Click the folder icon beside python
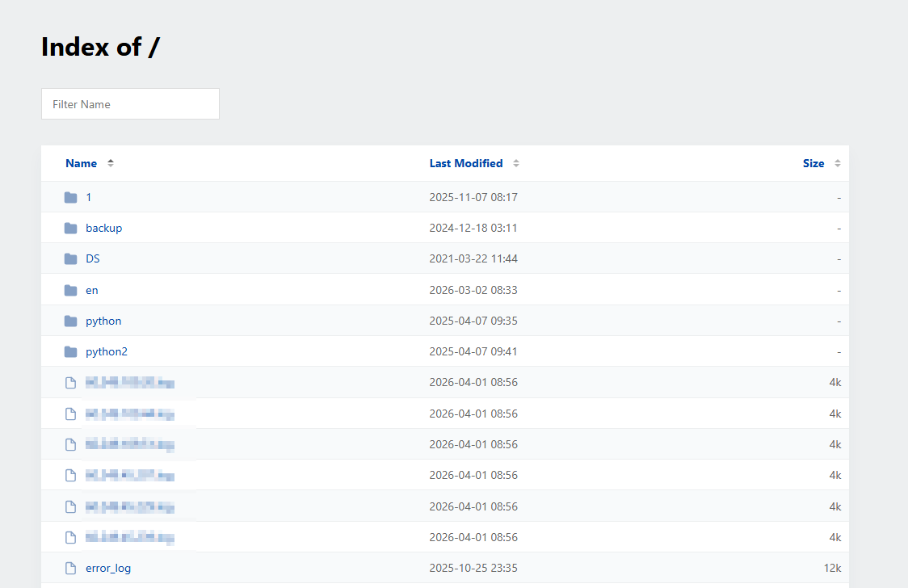 71,321
